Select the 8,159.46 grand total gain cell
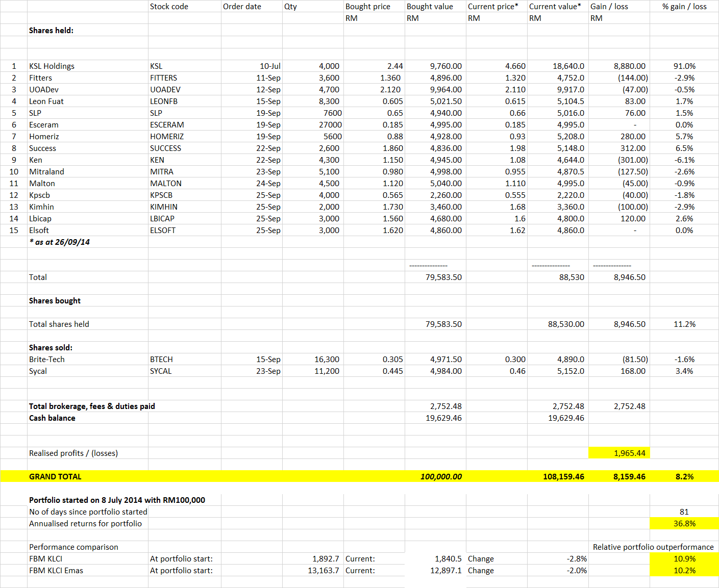The height and width of the screenshot is (588, 719). 619,476
